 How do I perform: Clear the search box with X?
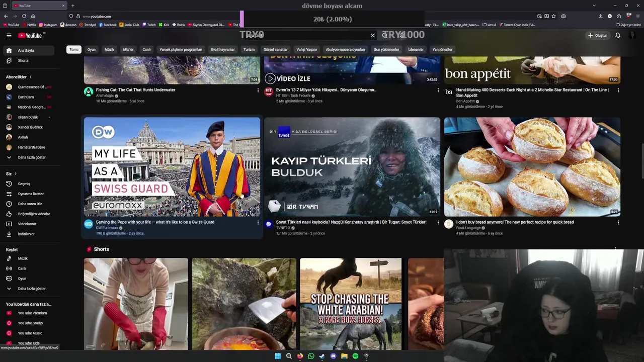pos(373,35)
